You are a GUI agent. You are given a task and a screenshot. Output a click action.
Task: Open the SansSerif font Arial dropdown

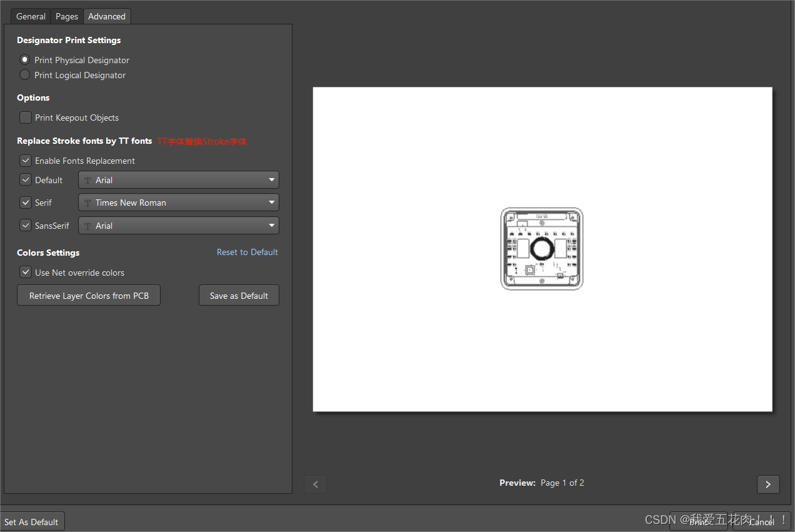pyautogui.click(x=179, y=226)
